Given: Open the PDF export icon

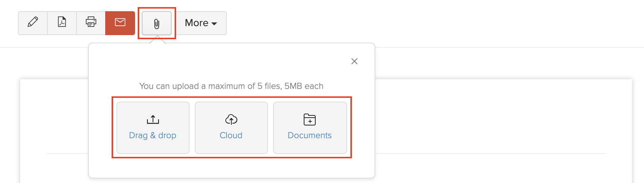Looking at the screenshot, I should pos(62,23).
